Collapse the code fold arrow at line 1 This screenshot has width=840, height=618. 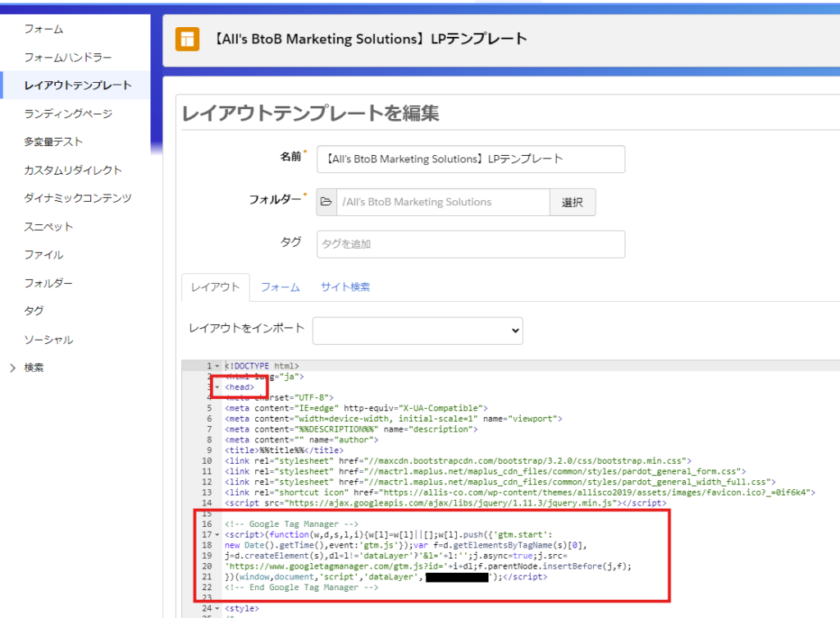[217, 366]
